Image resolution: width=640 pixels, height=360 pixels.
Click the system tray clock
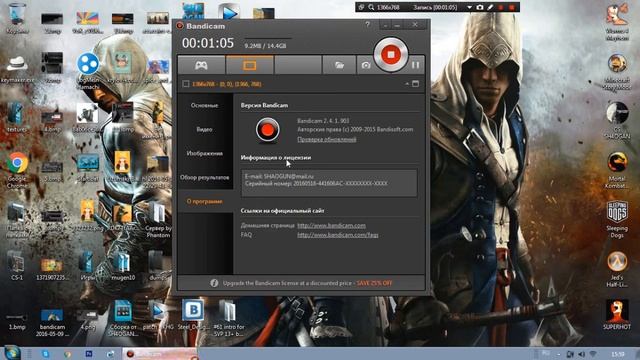click(x=618, y=354)
